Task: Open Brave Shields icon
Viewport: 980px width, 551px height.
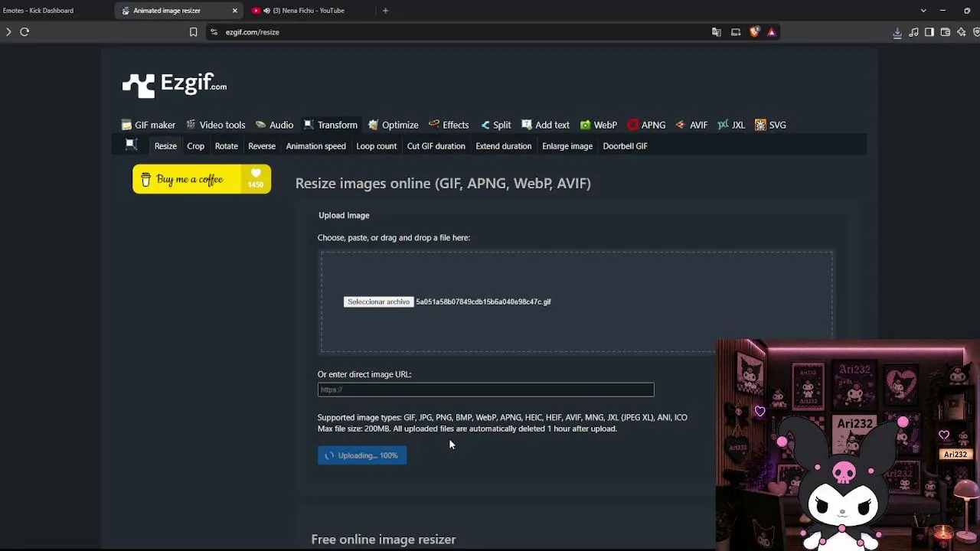Action: 754,32
